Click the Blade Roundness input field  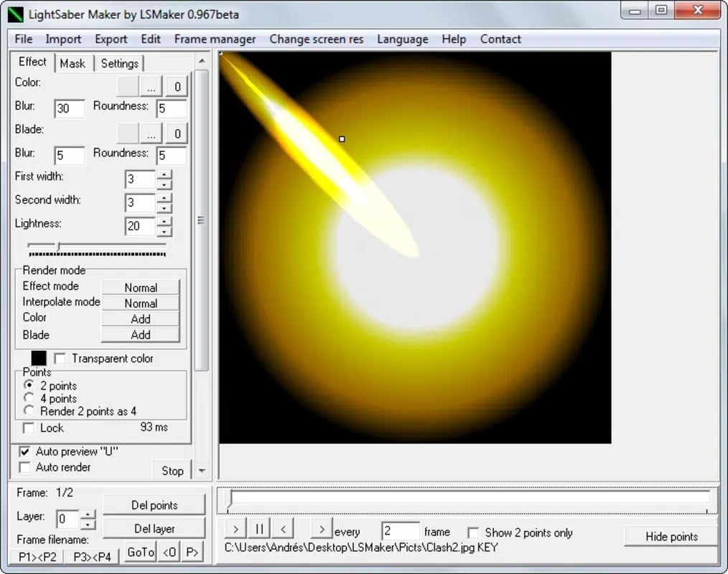[x=172, y=155]
